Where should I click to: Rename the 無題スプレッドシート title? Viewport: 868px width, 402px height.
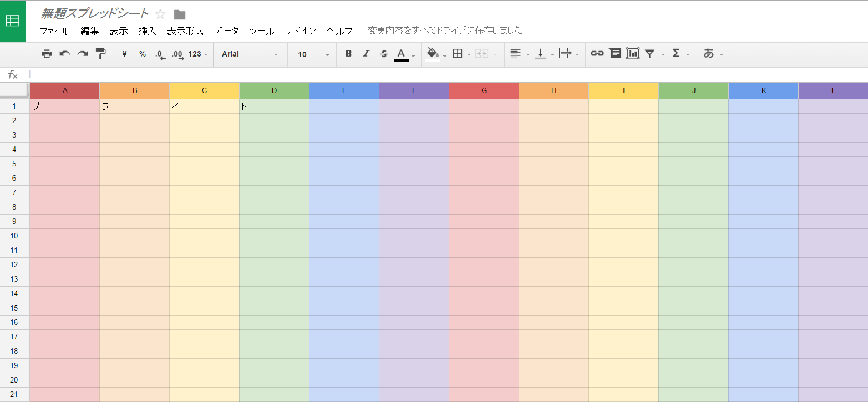click(95, 14)
